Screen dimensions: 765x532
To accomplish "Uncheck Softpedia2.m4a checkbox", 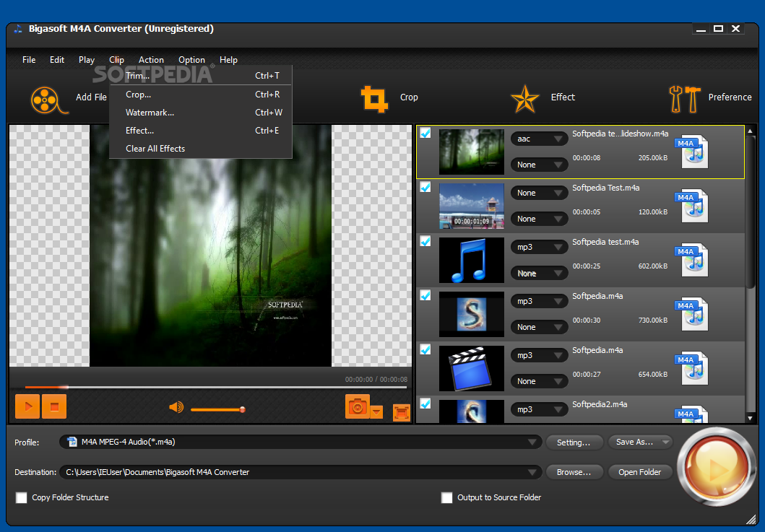I will (x=425, y=404).
